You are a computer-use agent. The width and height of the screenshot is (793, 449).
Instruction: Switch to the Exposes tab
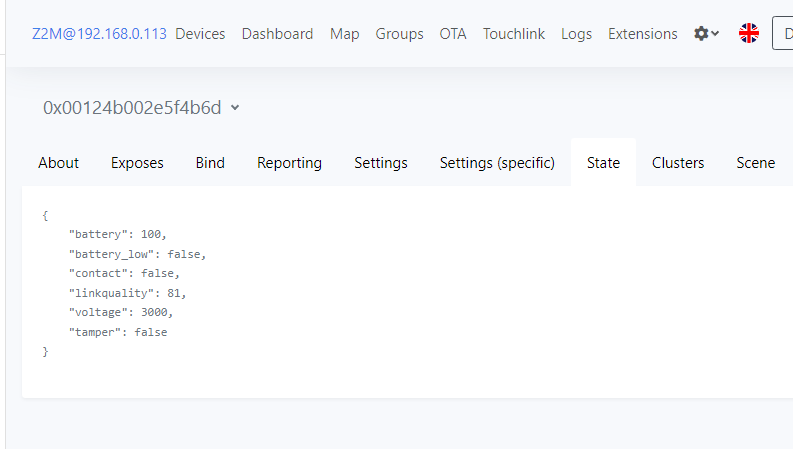[x=137, y=163]
